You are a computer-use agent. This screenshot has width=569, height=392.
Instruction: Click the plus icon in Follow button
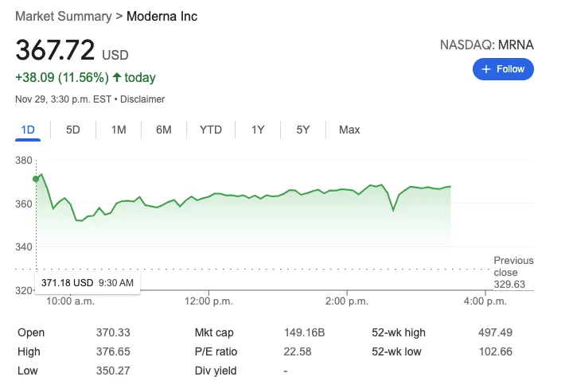click(x=486, y=69)
